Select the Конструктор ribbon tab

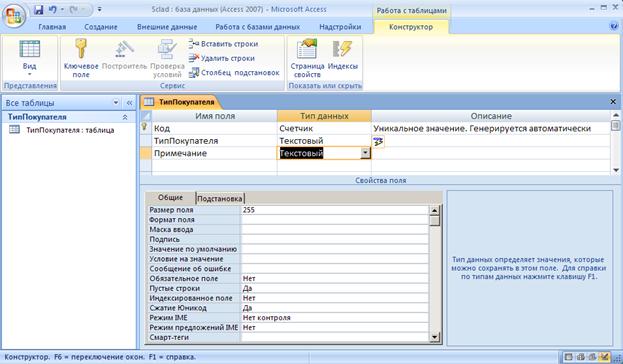pyautogui.click(x=411, y=27)
